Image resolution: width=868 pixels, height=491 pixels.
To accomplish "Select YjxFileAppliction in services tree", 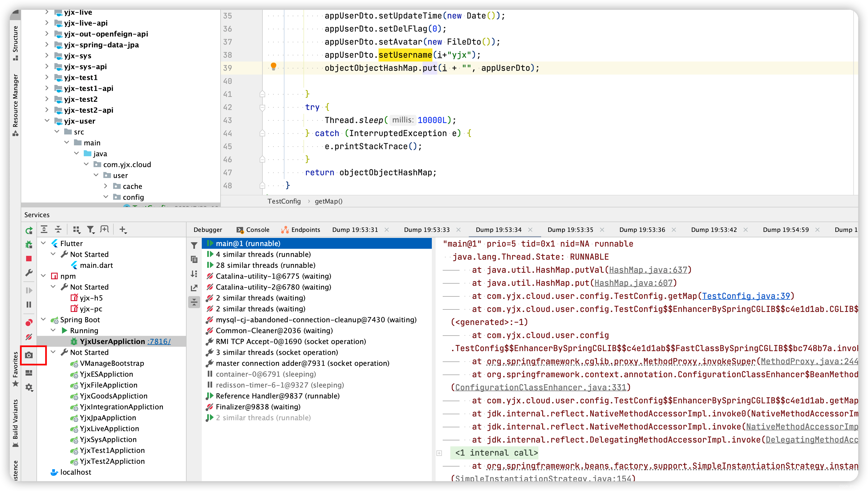I will point(108,385).
